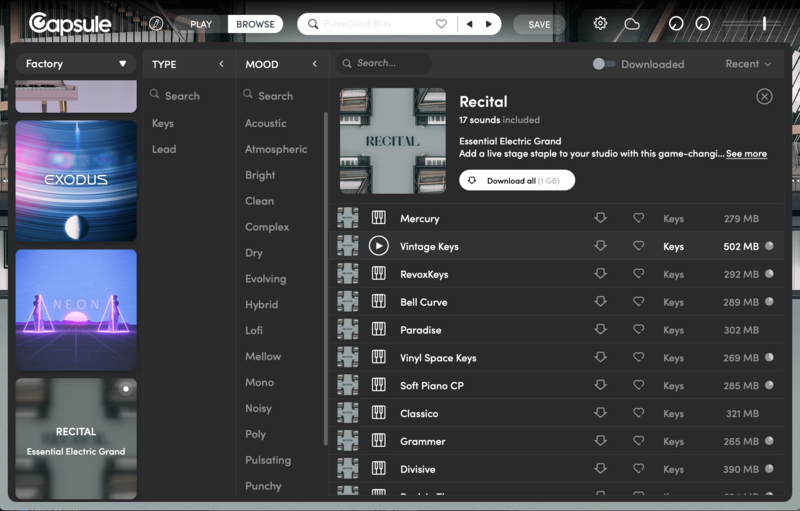Viewport: 800px width, 511px height.
Task: Select the Atmospheric mood filter
Action: [276, 149]
